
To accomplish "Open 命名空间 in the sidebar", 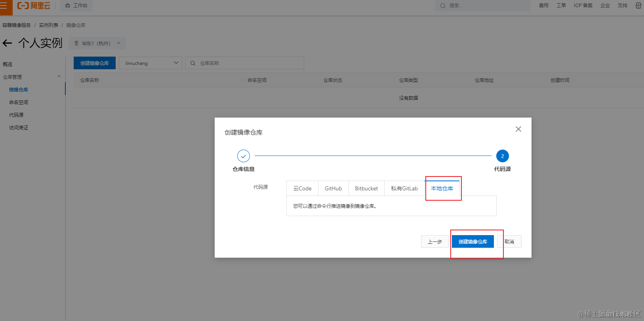I will (x=19, y=102).
